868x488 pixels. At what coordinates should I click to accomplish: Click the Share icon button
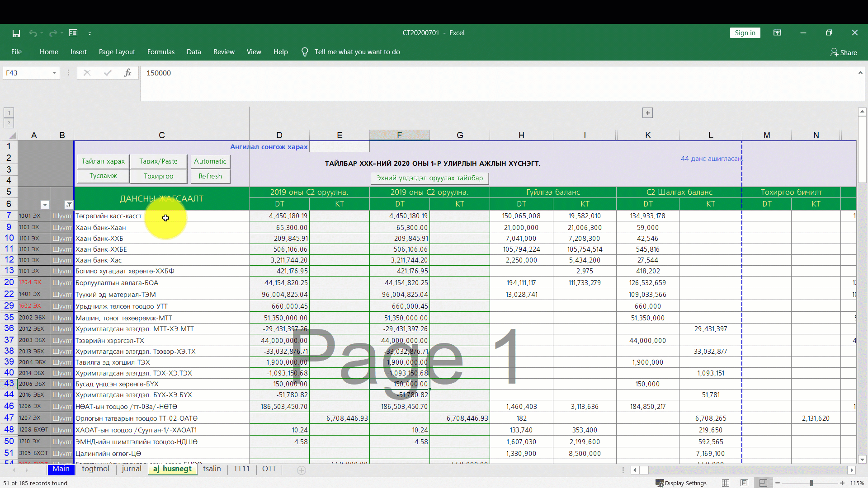coord(844,52)
